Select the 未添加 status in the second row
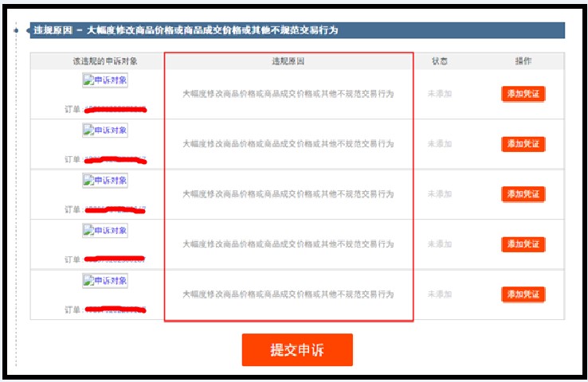The width and height of the screenshot is (588, 382). (440, 144)
